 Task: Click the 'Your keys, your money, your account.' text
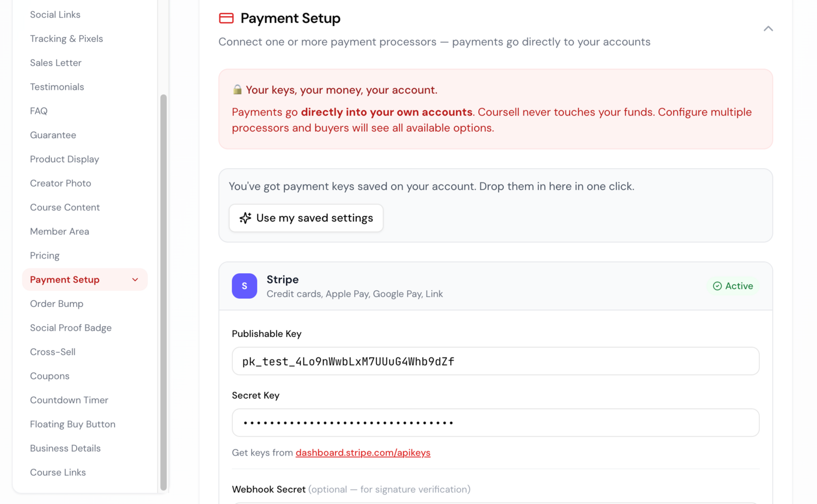click(x=342, y=90)
